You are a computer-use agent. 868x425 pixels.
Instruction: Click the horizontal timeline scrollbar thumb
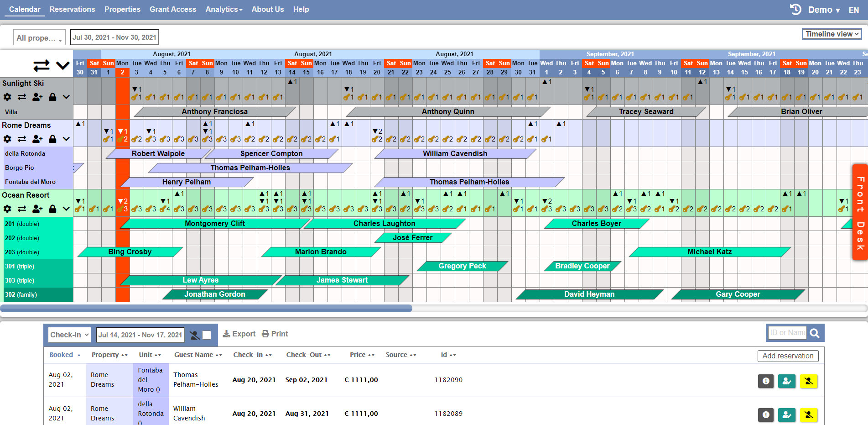(x=206, y=309)
